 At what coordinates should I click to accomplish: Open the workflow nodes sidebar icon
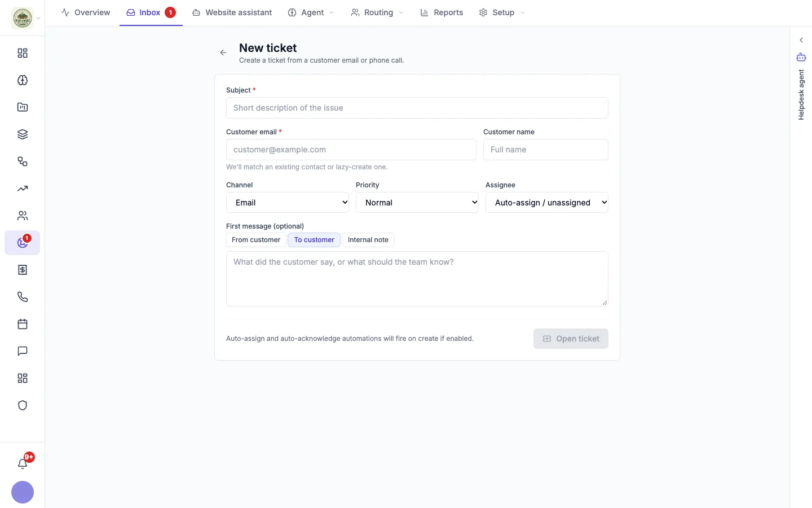pyautogui.click(x=23, y=161)
